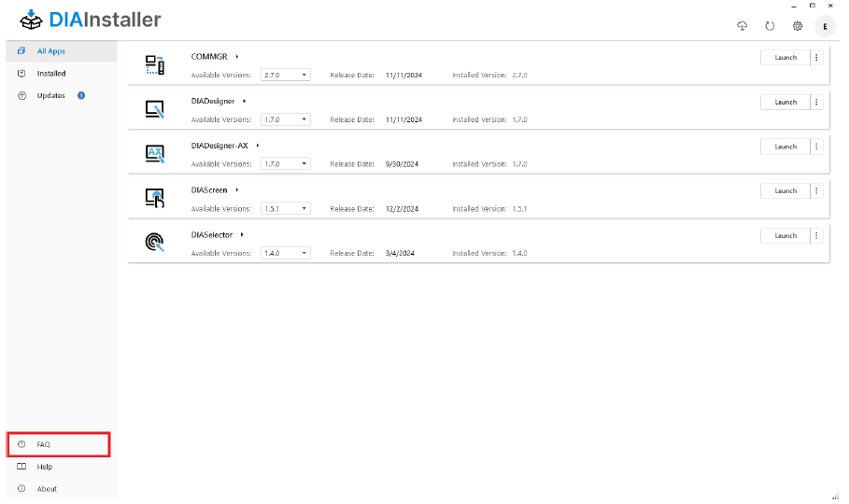
Task: Expand the DIASelector details arrow
Action: click(242, 234)
